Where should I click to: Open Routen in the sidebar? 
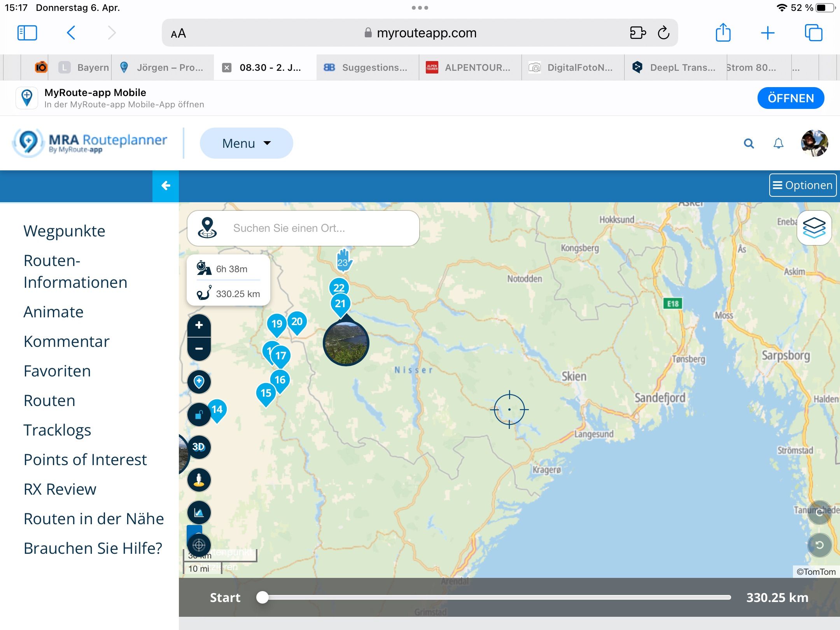coord(49,401)
